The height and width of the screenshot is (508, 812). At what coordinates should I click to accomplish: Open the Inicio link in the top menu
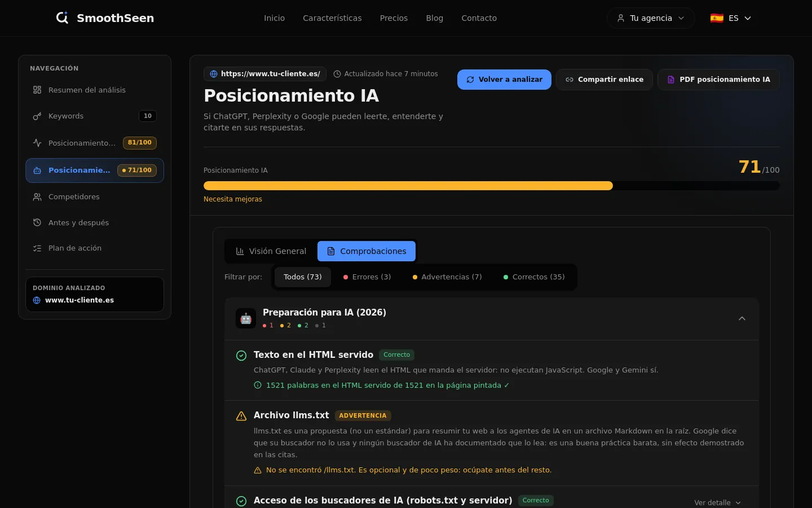(274, 18)
